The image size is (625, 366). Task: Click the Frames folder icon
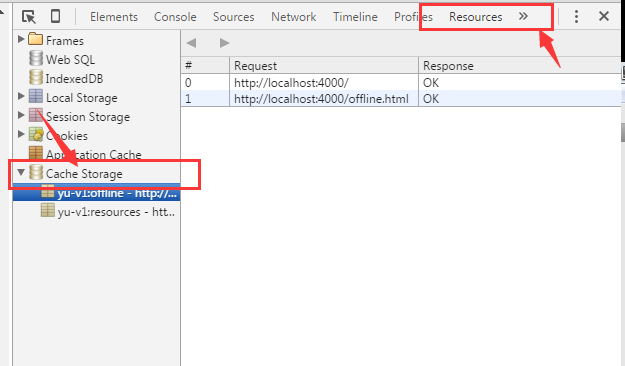[36, 39]
